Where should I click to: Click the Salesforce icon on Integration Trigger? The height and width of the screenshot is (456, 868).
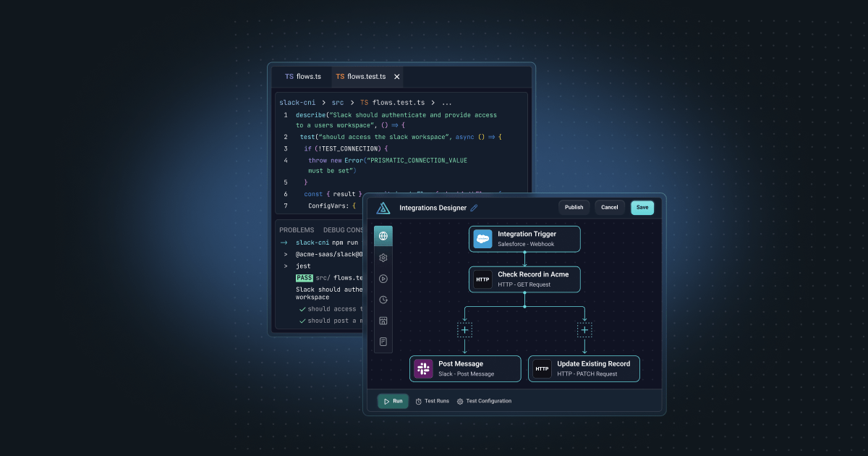(x=482, y=239)
